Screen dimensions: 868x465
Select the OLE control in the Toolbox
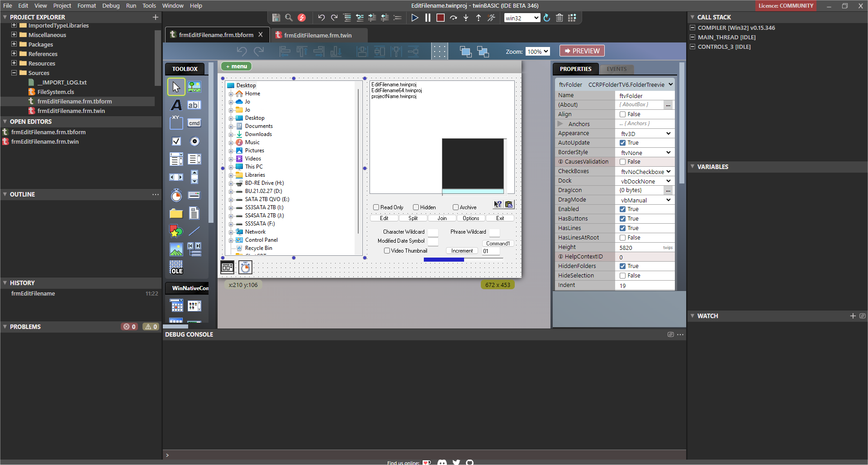coord(176,267)
